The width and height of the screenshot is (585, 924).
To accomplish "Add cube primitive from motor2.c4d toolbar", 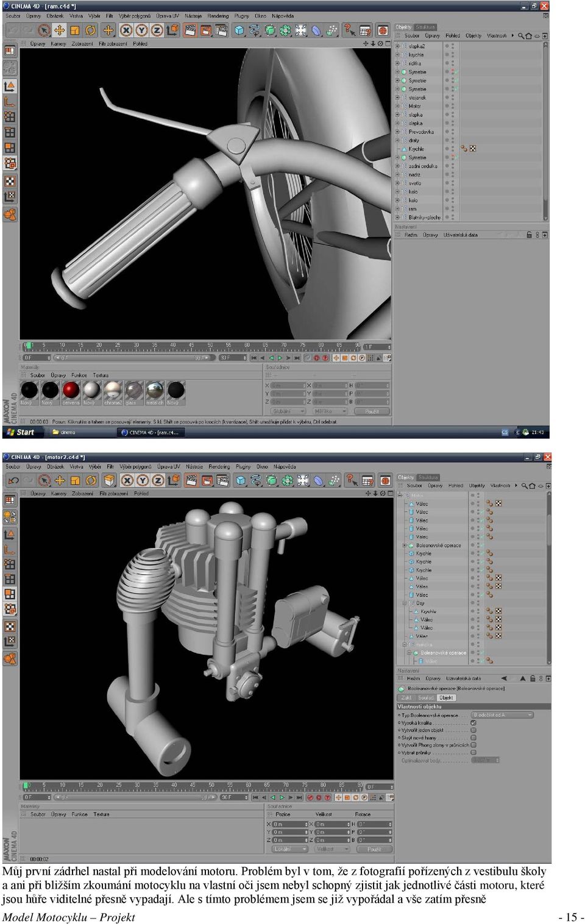I will pos(241,480).
